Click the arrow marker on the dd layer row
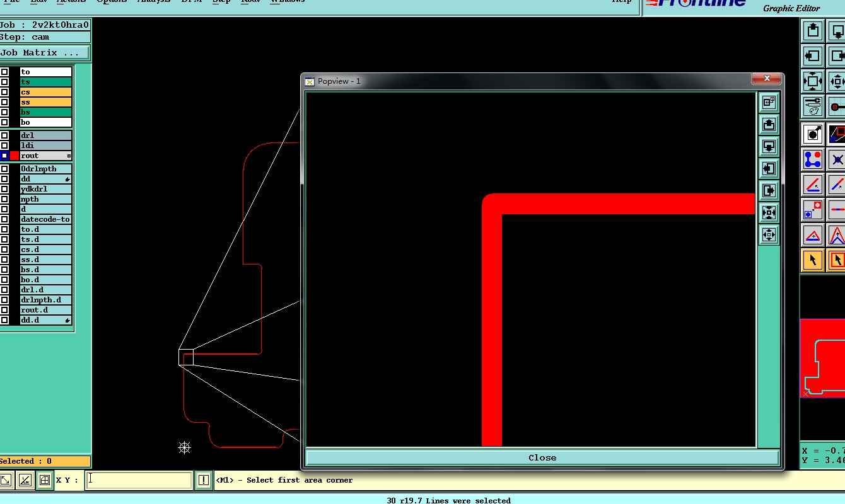This screenshot has width=845, height=504. 67,180
